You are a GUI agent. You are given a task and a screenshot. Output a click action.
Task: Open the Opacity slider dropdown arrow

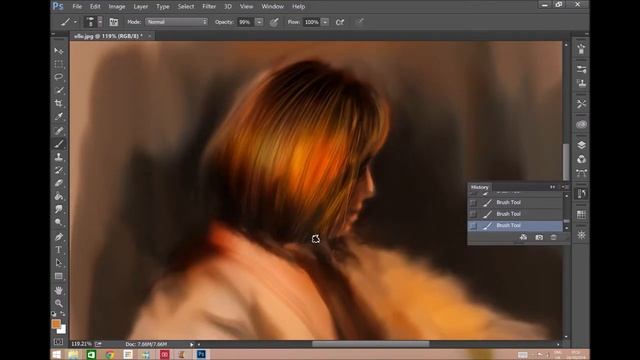point(259,22)
